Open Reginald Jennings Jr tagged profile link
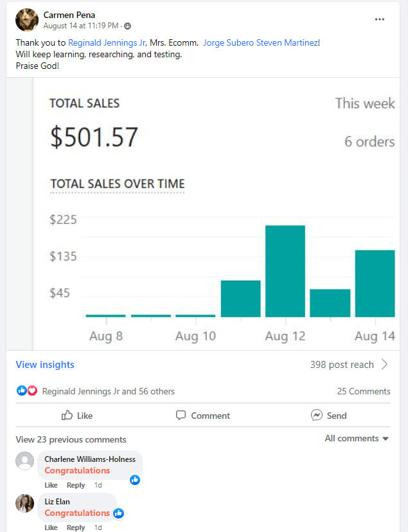 point(107,42)
